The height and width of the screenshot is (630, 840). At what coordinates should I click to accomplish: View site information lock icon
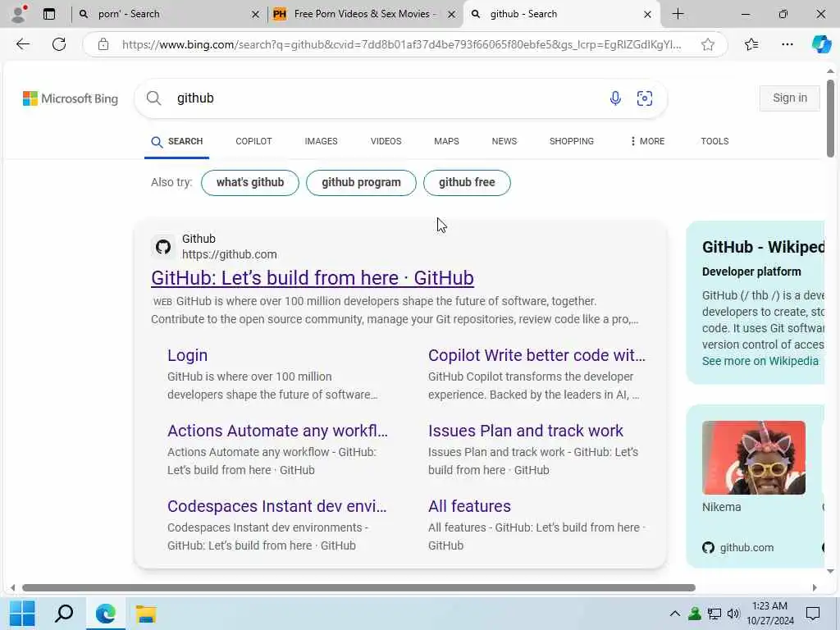[x=103, y=44]
